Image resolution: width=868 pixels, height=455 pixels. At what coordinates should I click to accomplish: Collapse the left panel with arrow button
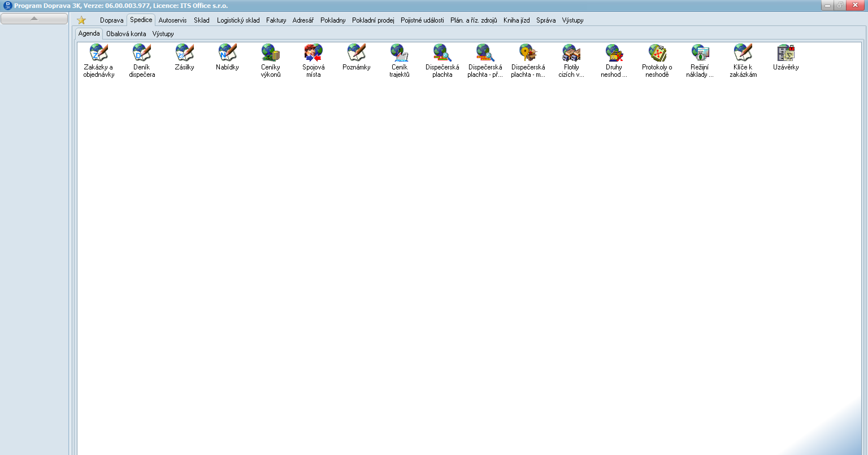pos(34,19)
